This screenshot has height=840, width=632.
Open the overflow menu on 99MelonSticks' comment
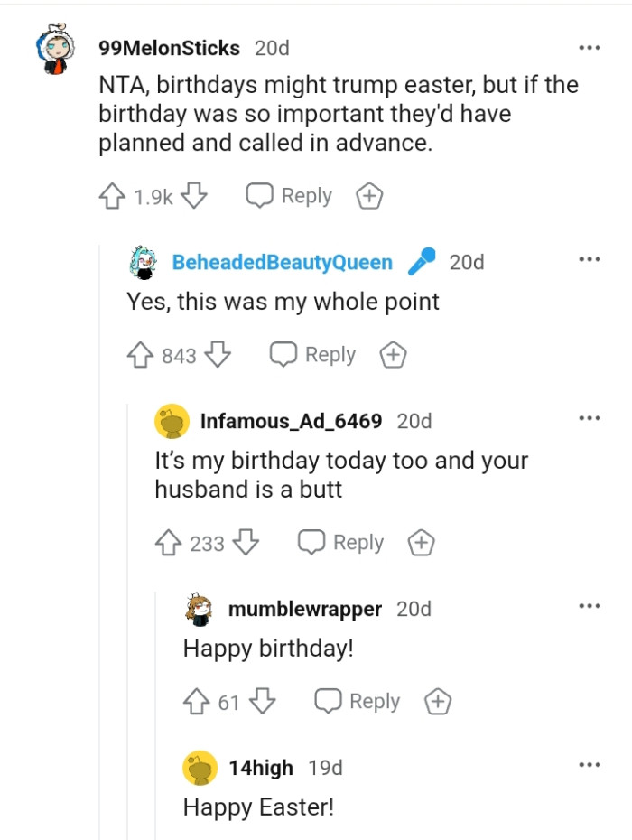pos(589,46)
